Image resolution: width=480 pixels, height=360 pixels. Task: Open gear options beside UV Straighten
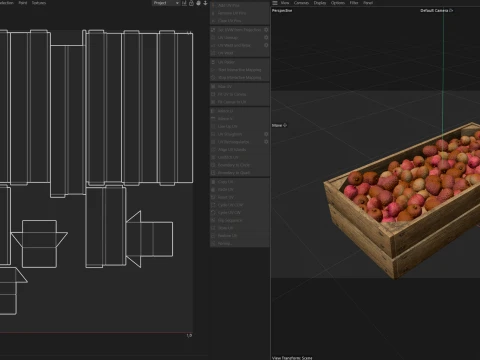tap(266, 134)
